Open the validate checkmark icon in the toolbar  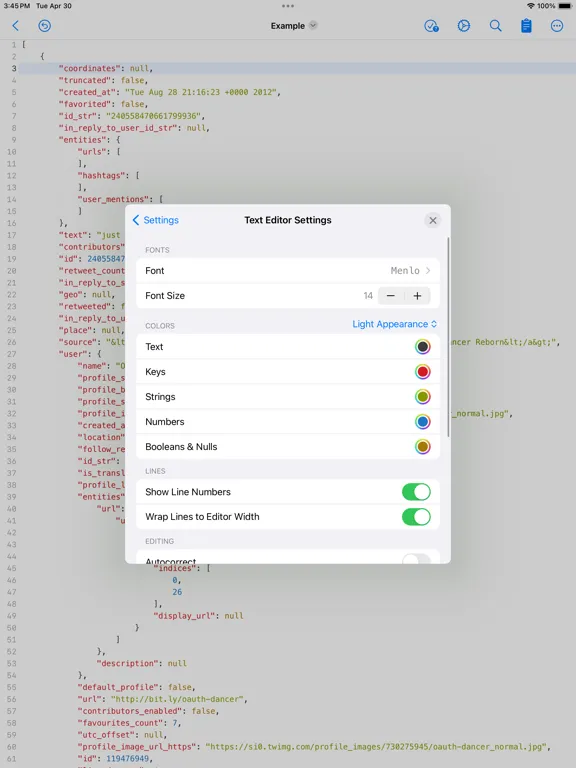[x=431, y=26]
